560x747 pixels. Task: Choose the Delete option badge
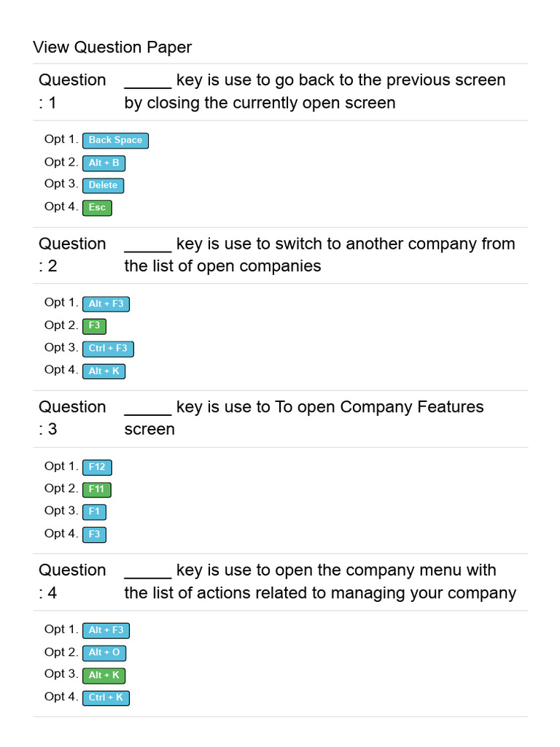(103, 185)
